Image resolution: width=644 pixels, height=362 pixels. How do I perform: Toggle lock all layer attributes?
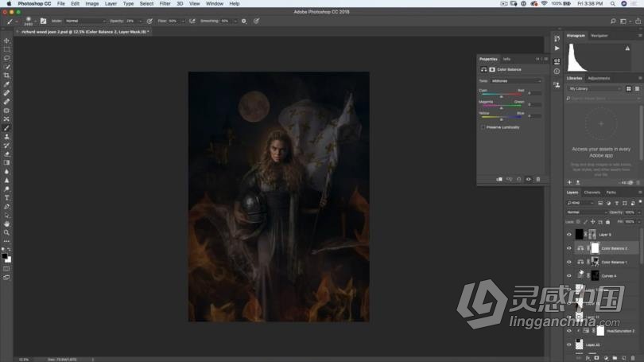click(608, 222)
